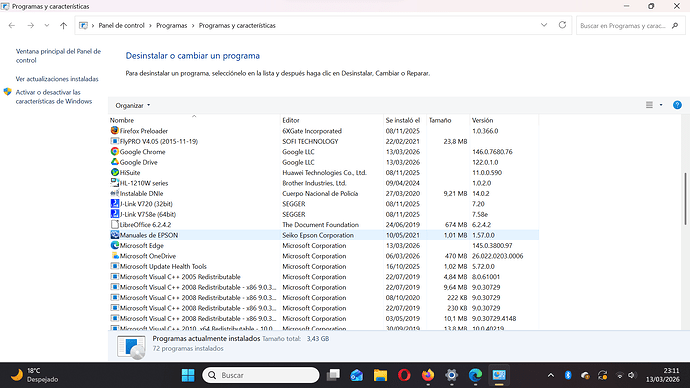Click the Google Chrome icon in list
690x388 pixels.
[114, 151]
